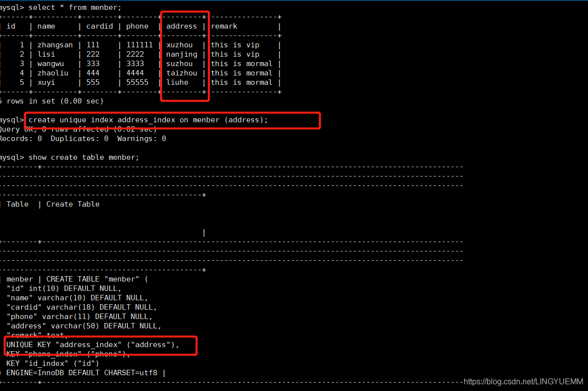Click lisi's remark 'this is vip'
The image size is (588, 391).
tap(235, 54)
